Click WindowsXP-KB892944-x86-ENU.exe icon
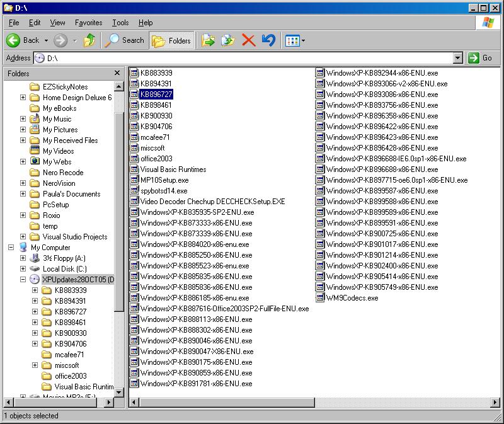 click(x=320, y=72)
